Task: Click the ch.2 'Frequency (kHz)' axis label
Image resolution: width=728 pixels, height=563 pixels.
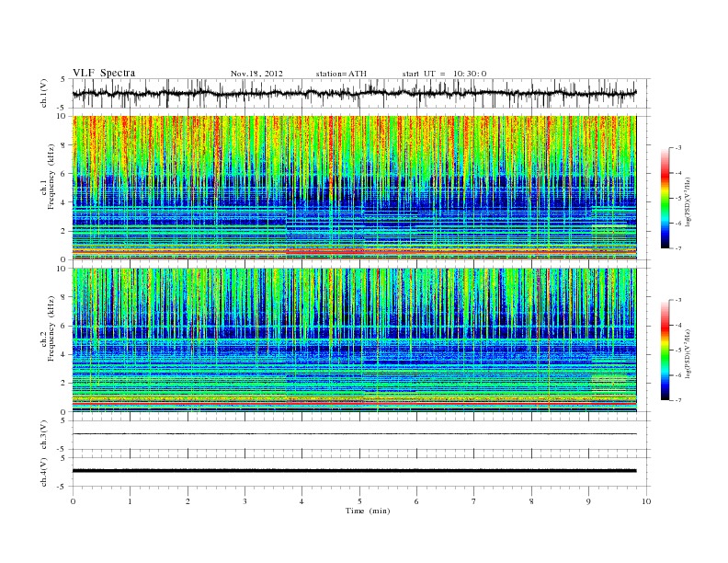Action: point(51,327)
